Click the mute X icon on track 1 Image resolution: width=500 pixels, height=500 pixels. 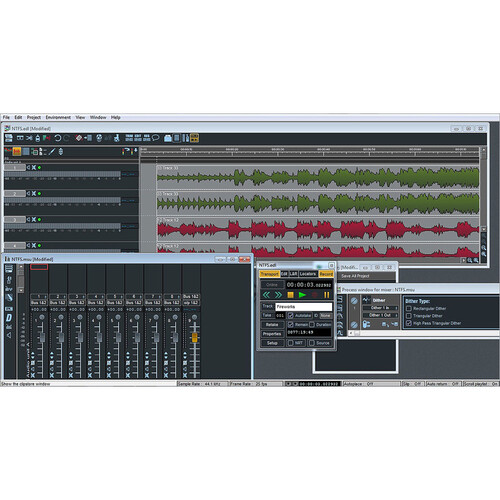34,167
